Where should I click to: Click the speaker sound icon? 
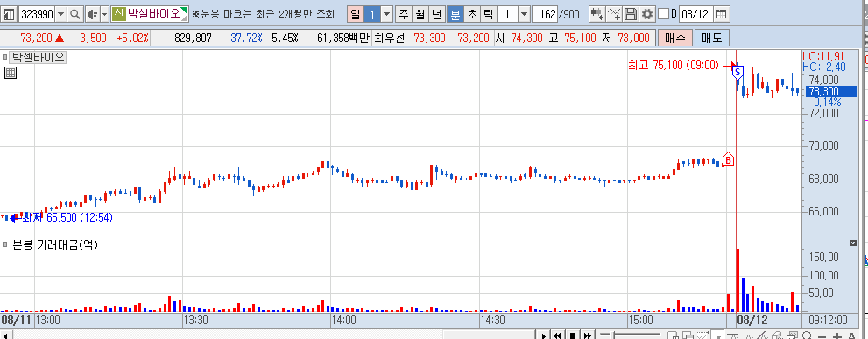click(x=92, y=14)
